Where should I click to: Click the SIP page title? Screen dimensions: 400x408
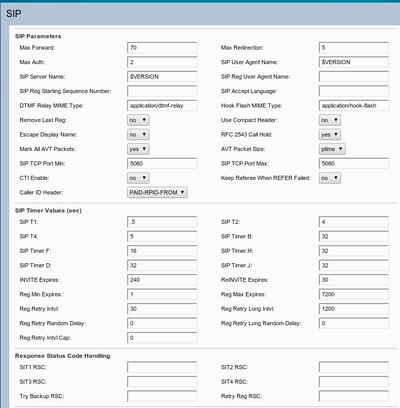pos(14,14)
